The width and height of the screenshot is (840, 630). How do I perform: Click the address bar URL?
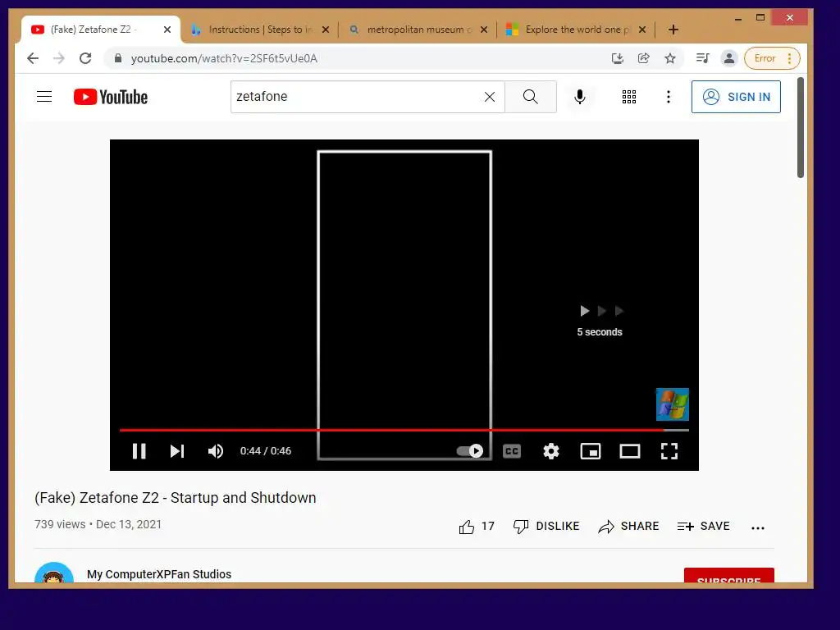224,58
